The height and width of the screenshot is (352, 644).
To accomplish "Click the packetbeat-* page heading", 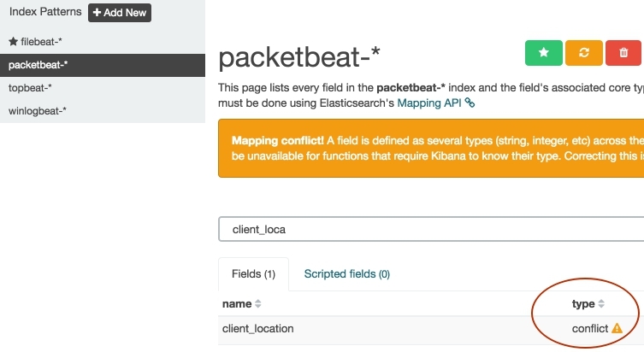I will point(299,56).
